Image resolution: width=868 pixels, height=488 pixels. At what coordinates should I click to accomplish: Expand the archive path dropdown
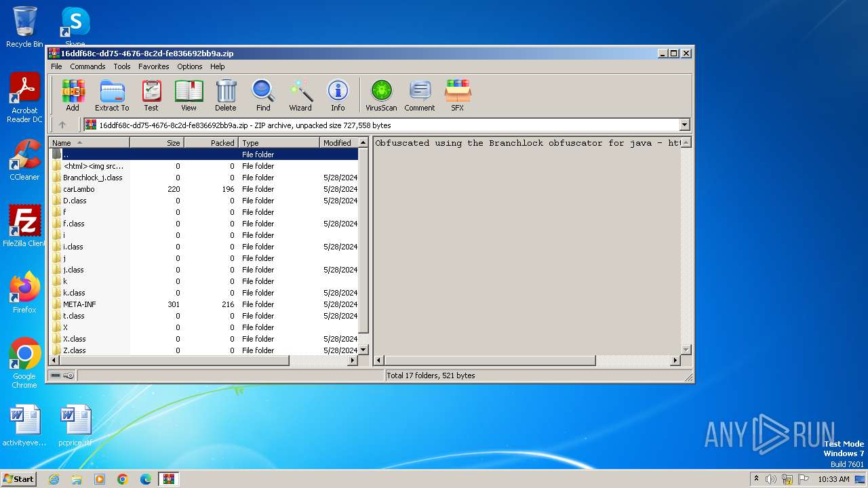click(x=684, y=125)
